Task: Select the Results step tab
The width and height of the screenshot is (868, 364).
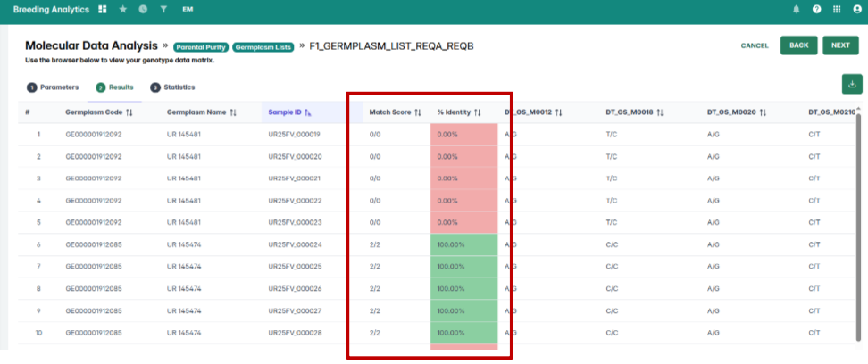Action: tap(115, 87)
